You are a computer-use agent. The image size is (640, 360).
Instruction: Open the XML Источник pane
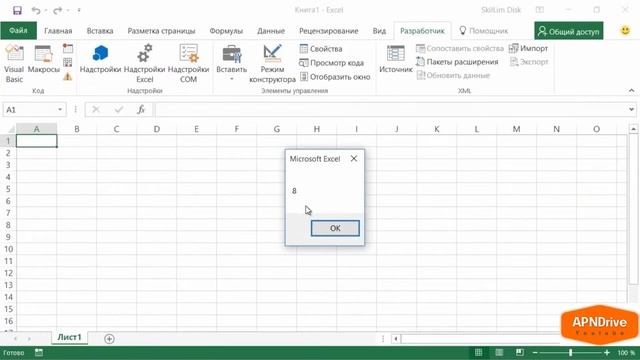tap(396, 60)
